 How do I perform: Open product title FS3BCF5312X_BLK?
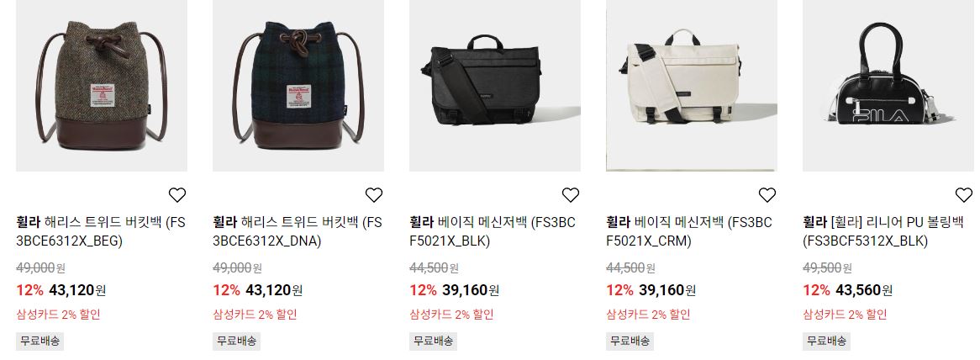tap(883, 231)
